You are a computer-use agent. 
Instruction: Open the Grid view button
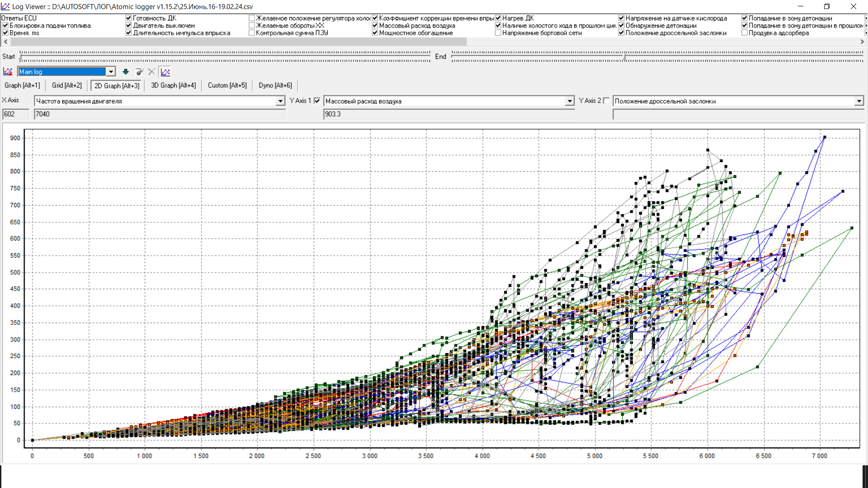pyautogui.click(x=66, y=85)
